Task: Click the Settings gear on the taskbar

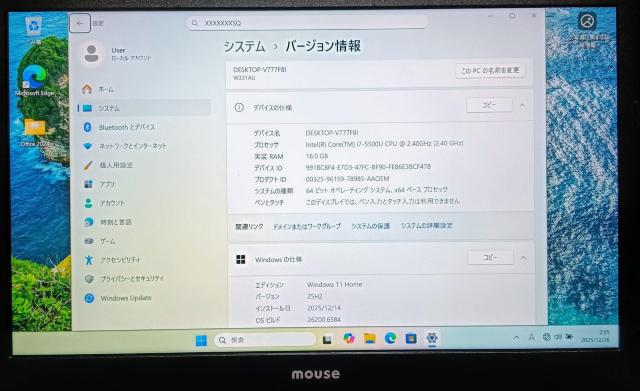Action: tap(432, 338)
